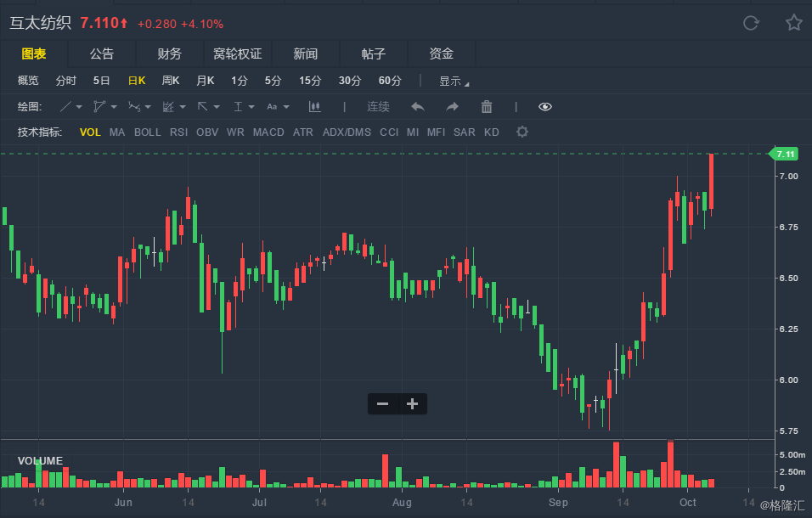The height and width of the screenshot is (518, 812).
Task: Enable the ADX/DMS indicator
Action: [347, 132]
